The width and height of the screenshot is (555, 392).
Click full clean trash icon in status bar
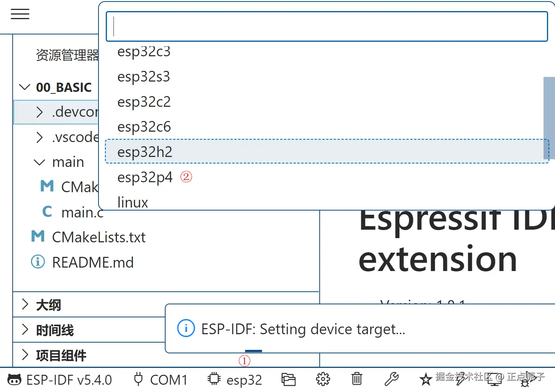357,379
